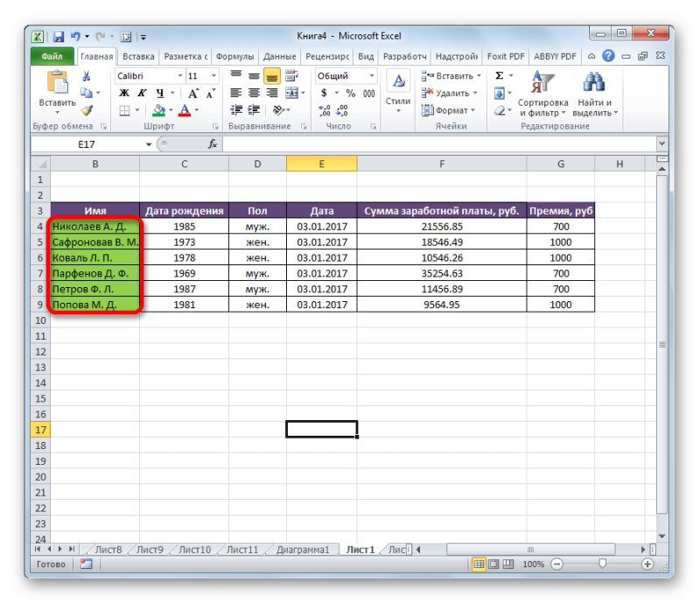The width and height of the screenshot is (700, 604).
Task: Click the Insert Function fx icon
Action: tap(213, 144)
